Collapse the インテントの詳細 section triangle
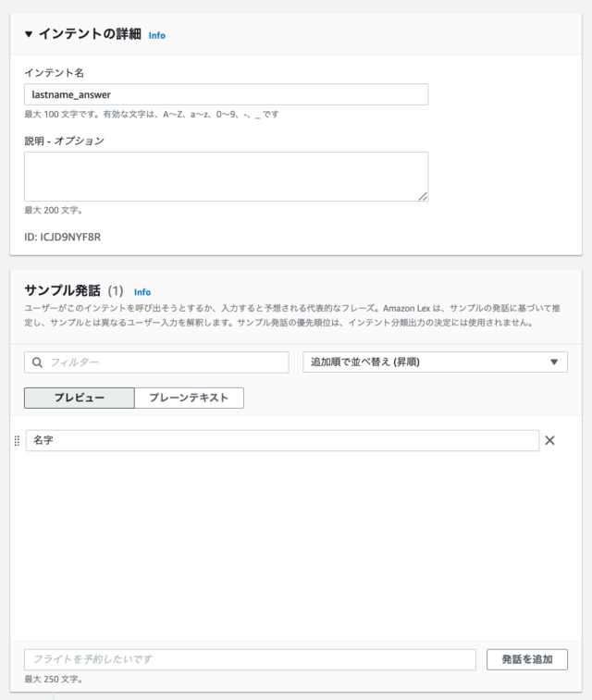Screen dimensions: 592x700 point(29,34)
